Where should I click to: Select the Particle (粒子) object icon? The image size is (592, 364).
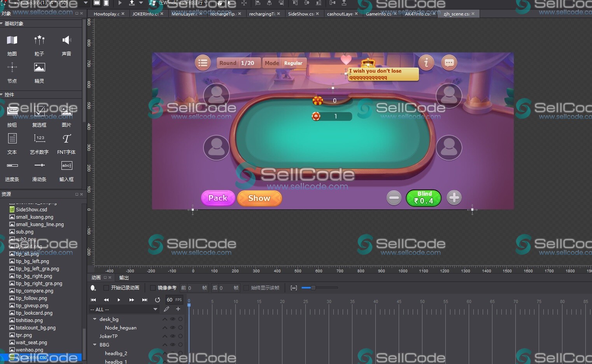point(39,40)
